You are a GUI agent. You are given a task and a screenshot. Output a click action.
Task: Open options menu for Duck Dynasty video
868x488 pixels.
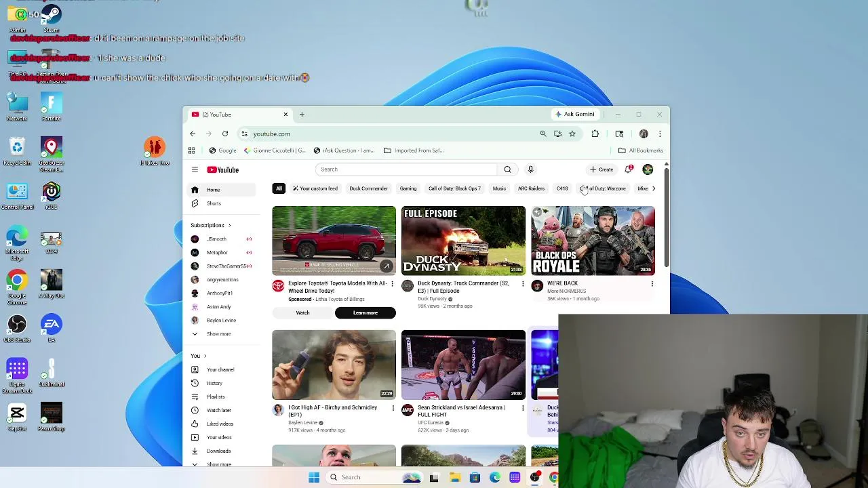click(522, 284)
